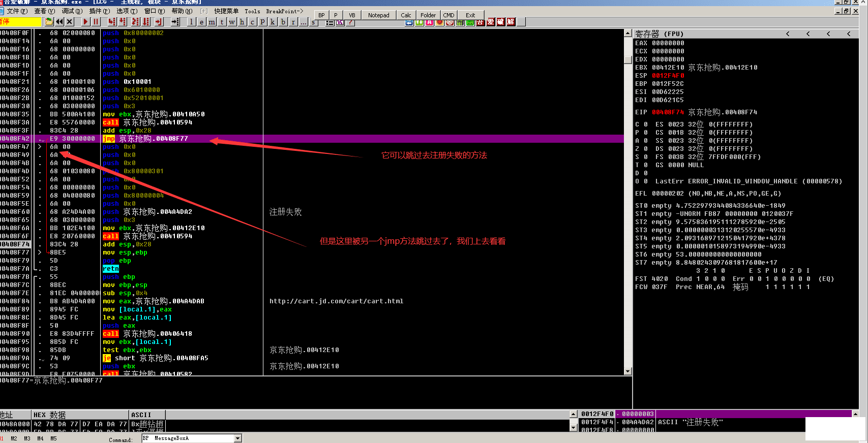Open the Tools menu
868x443 pixels.
coord(252,11)
